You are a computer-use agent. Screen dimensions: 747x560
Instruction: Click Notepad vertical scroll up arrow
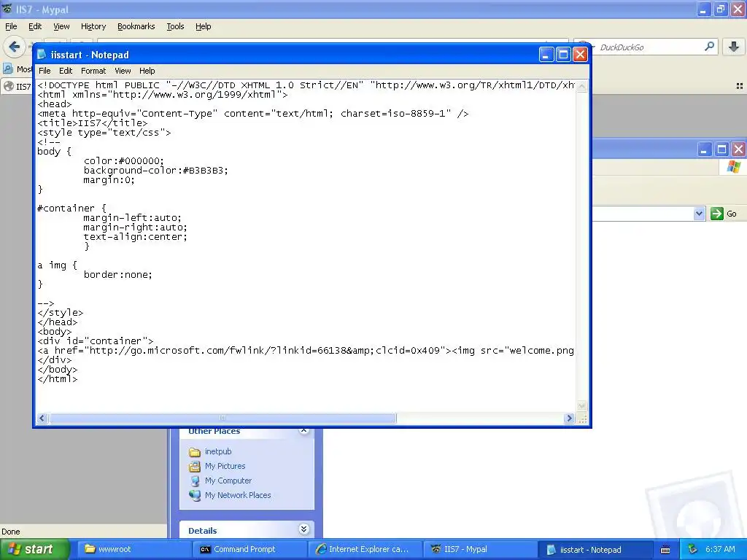point(581,86)
